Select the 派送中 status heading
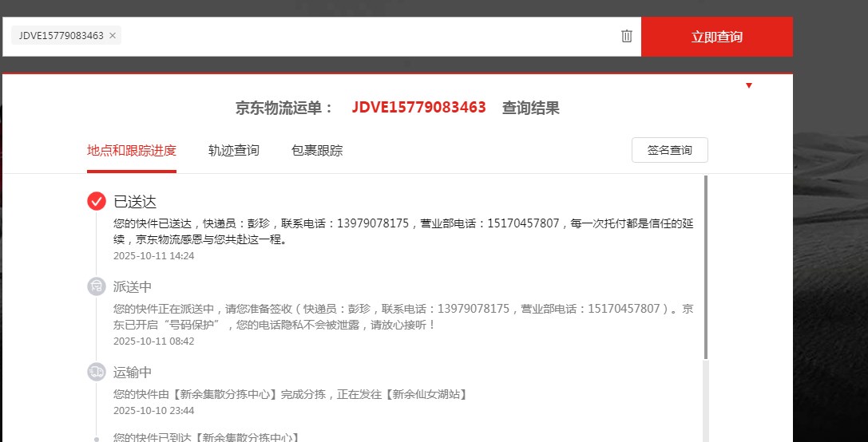The height and width of the screenshot is (442, 868). [x=133, y=286]
